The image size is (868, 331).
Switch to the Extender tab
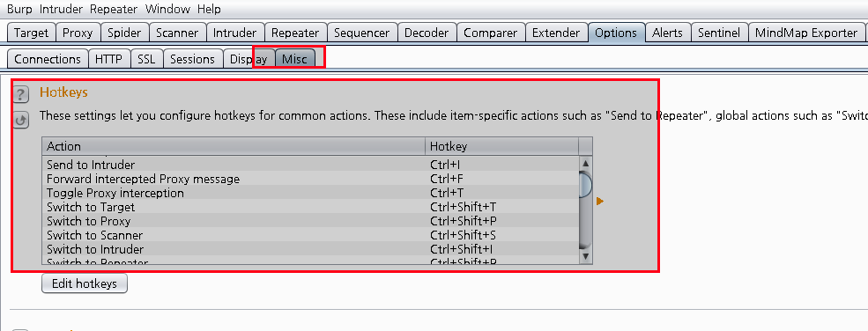556,33
